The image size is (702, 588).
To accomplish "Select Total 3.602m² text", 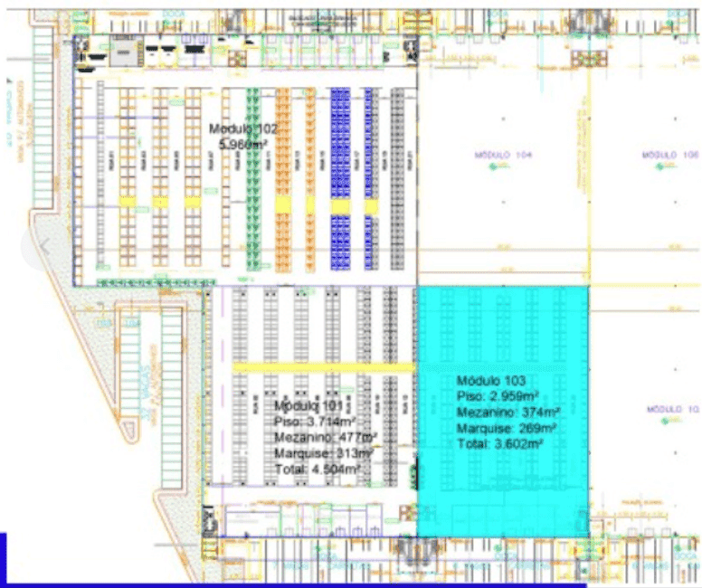I will point(500,444).
